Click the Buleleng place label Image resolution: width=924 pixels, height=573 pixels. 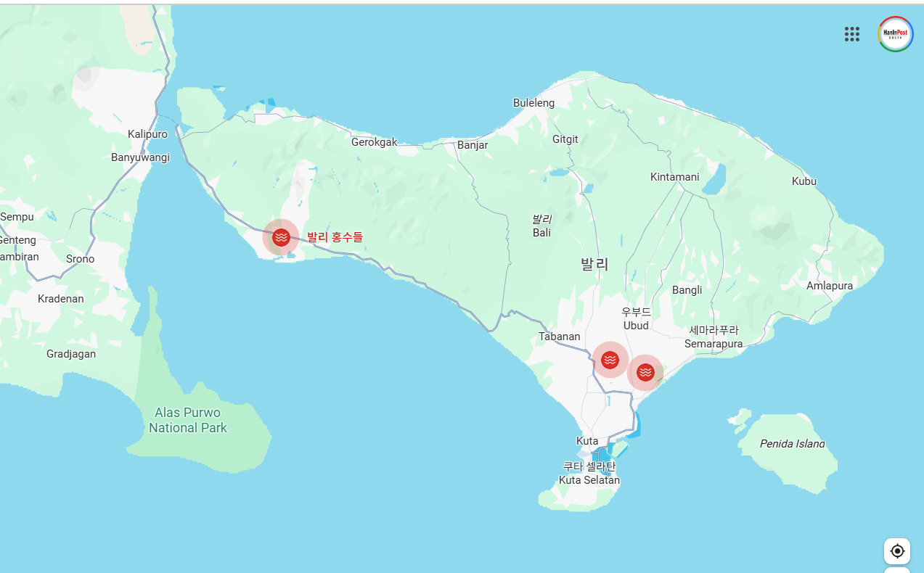pyautogui.click(x=533, y=103)
